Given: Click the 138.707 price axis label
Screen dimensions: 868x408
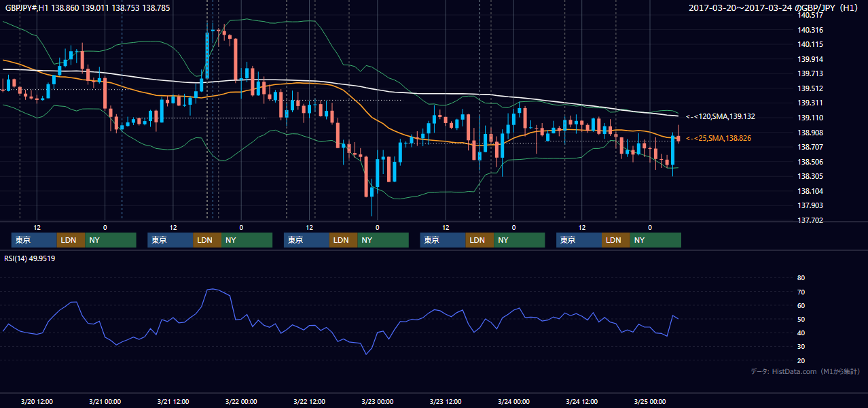Looking at the screenshot, I should 810,147.
